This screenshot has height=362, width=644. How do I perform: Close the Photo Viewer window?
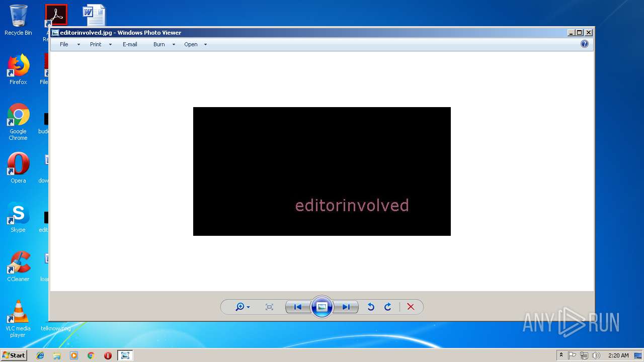589,33
